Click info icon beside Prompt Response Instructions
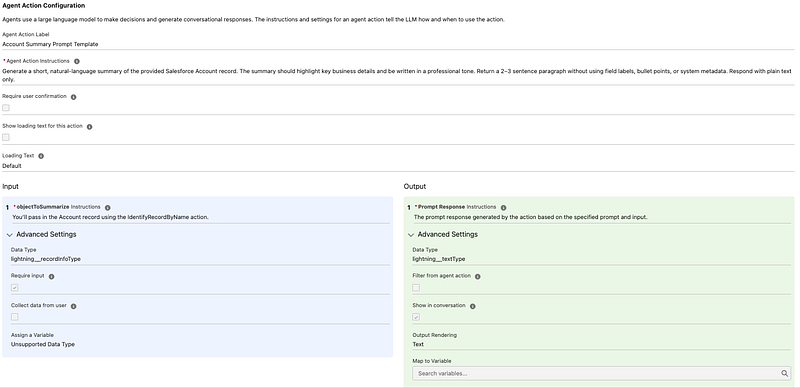Screen dimensions: 800x388 point(504,208)
